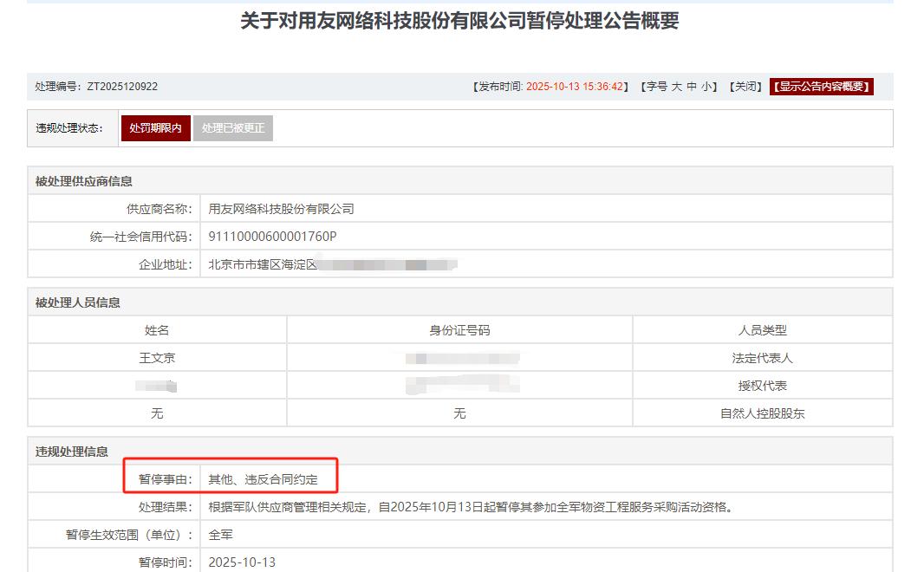Click the 关闭 link in header bar
This screenshot has height=572, width=924.
(745, 87)
